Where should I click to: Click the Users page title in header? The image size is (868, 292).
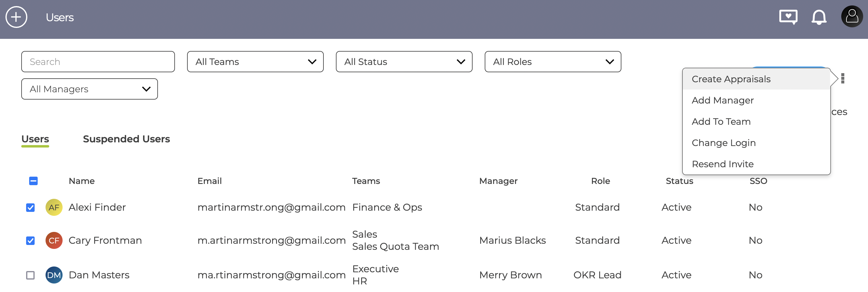point(60,18)
